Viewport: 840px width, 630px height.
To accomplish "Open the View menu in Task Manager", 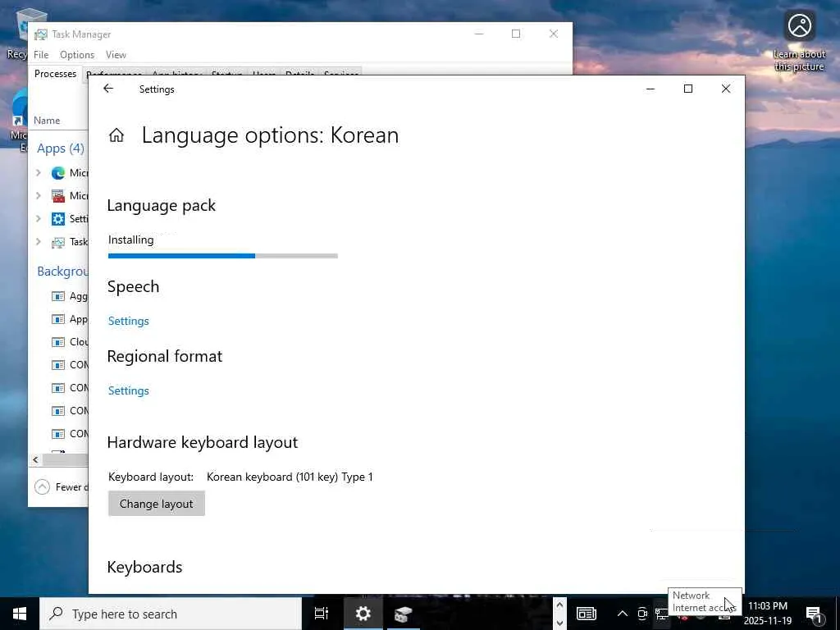I will click(116, 55).
